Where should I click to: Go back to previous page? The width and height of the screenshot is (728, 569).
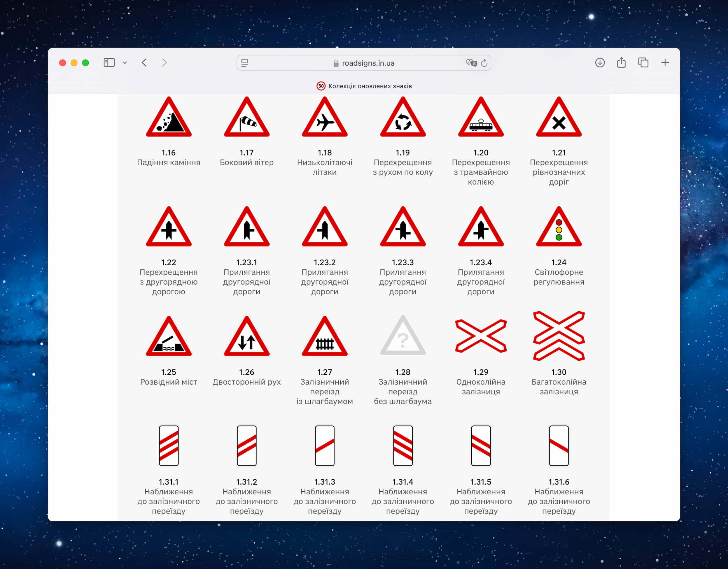tap(144, 63)
